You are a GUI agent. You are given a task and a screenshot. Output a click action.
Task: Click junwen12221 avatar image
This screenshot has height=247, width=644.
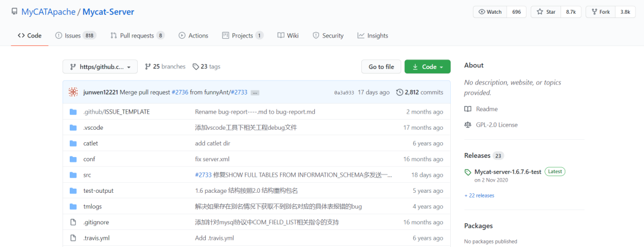(73, 92)
